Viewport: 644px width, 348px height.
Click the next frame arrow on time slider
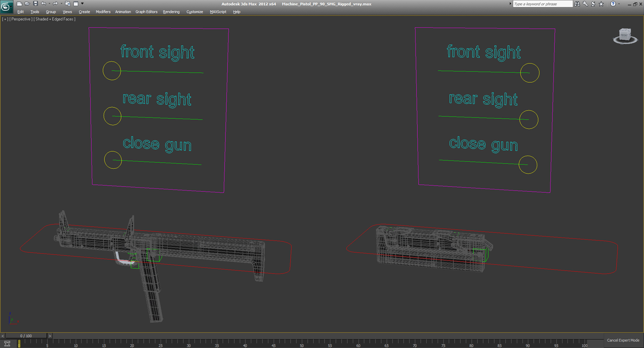[50, 336]
